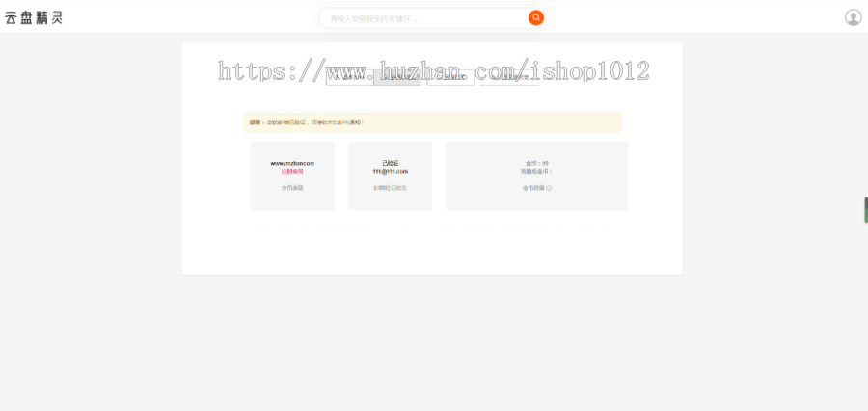868x411 pixels.
Task: Click the 金币数量 caption
Action: click(x=533, y=188)
